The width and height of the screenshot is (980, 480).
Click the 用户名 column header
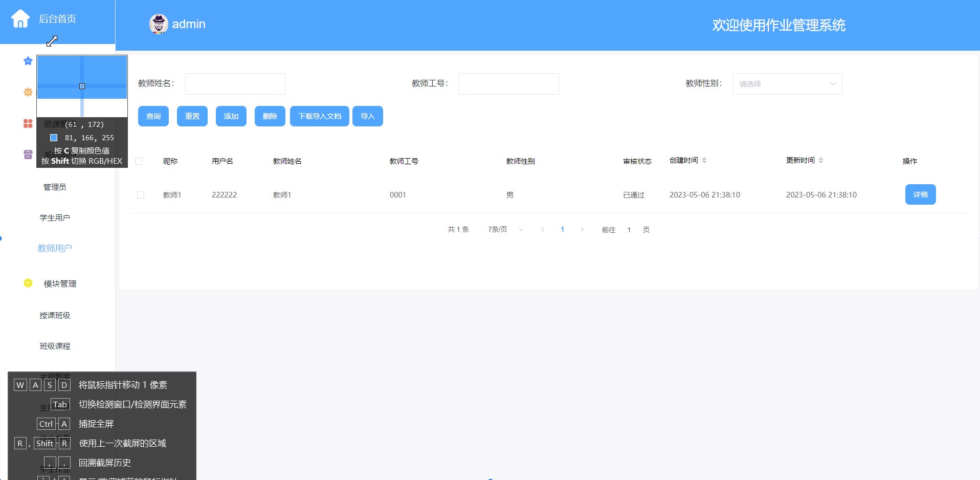point(222,161)
